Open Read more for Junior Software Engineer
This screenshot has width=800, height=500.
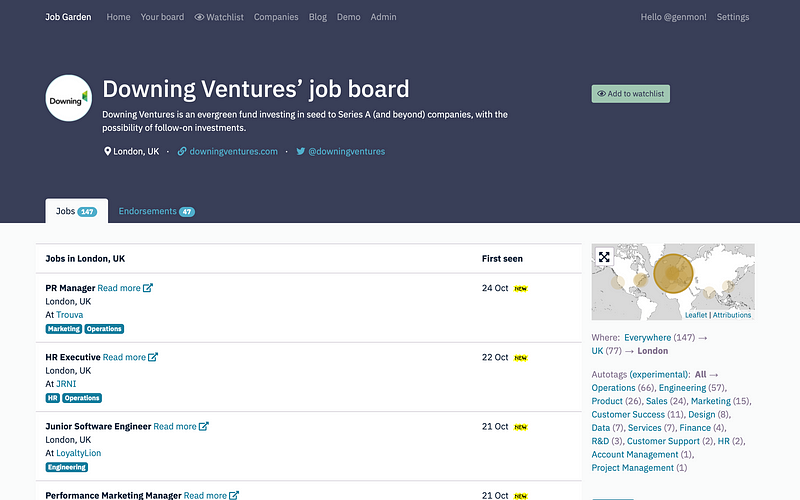click(175, 426)
